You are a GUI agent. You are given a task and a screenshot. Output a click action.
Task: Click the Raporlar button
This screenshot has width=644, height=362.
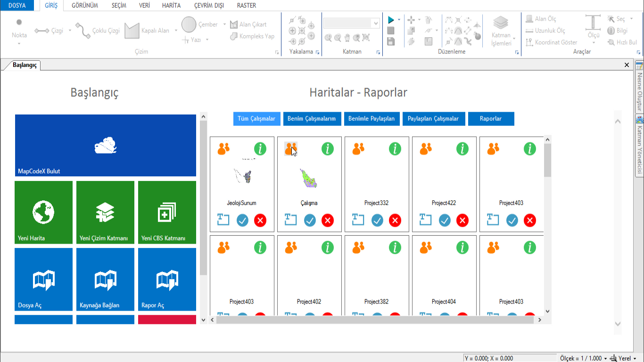(x=491, y=119)
